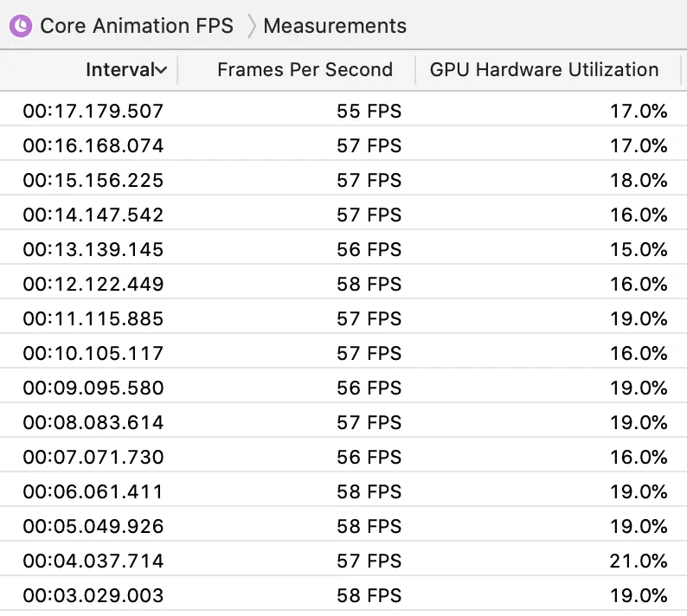Sort by the Frames Per Second column header
Screen dimensions: 687x616
coord(305,70)
